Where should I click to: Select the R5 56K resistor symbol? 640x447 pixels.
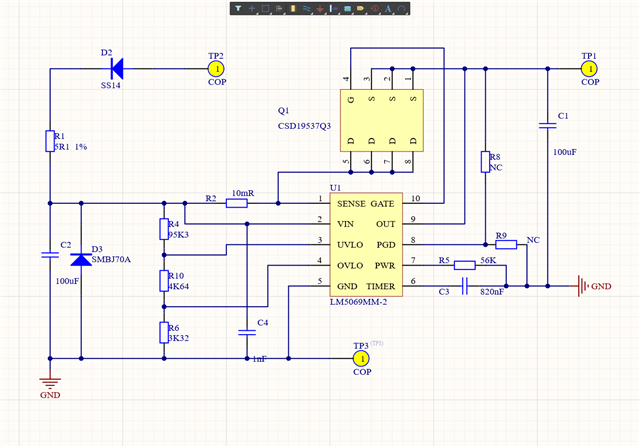[x=464, y=265]
